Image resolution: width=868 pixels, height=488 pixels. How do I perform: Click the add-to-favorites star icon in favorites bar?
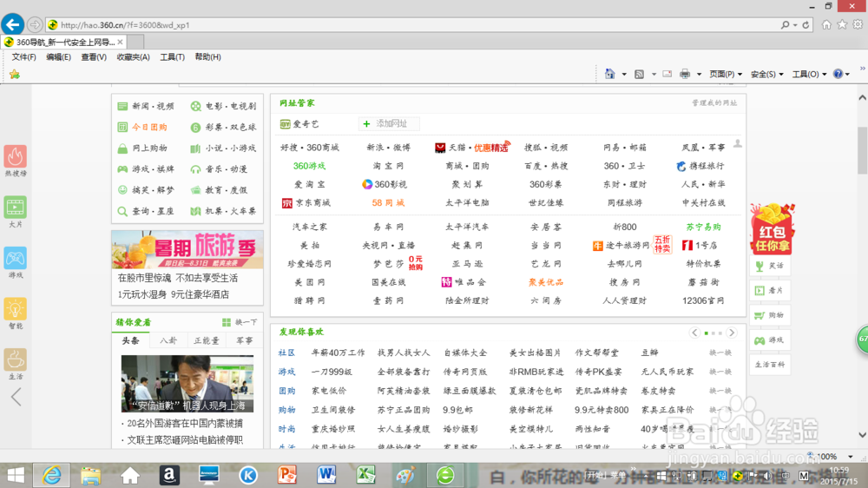coord(15,74)
